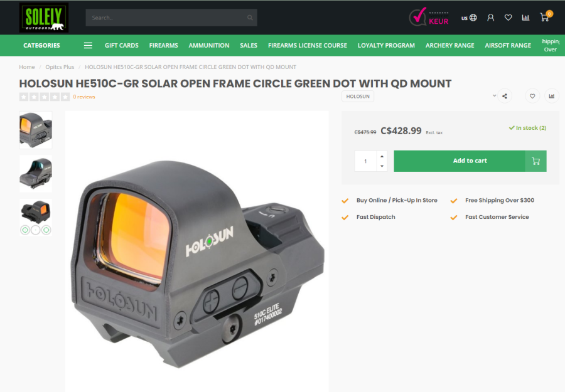
Task: Open the Firearms menu item
Action: point(164,45)
